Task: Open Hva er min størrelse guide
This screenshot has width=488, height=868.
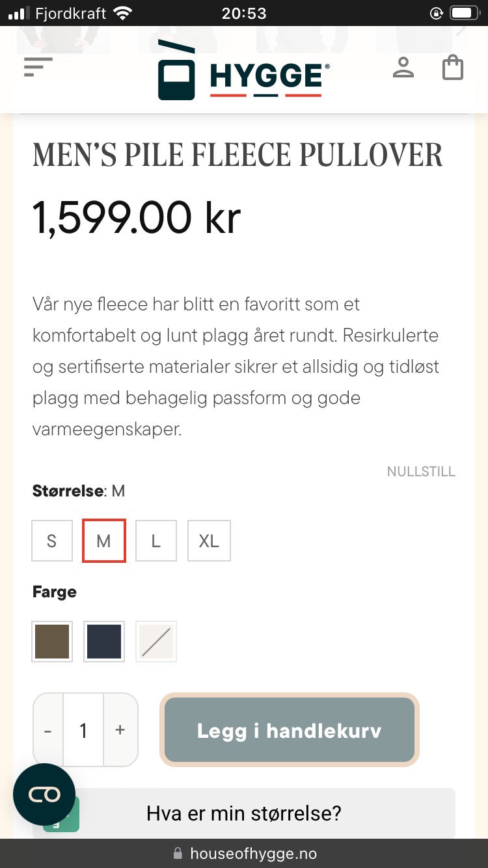Action: point(244,813)
